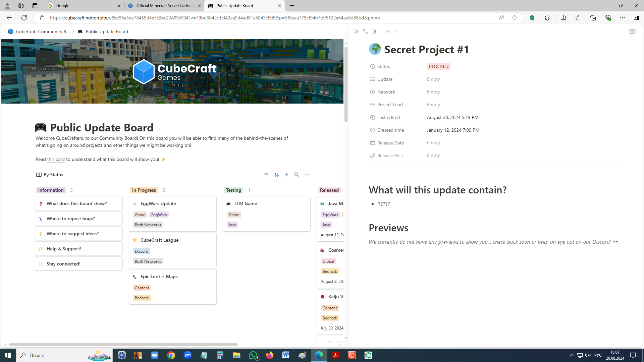Open the board filter icon

pyautogui.click(x=266, y=175)
